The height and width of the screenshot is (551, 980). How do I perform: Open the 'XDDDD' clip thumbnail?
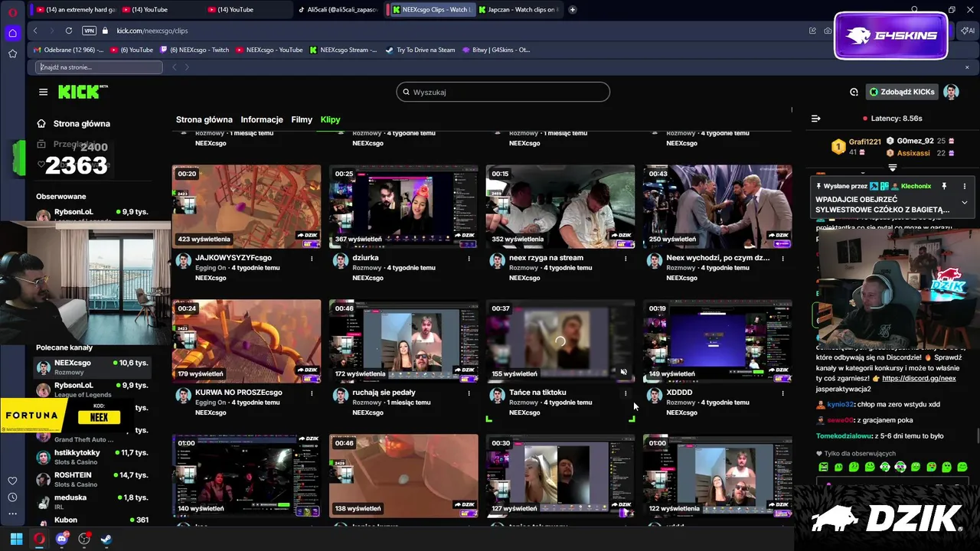(717, 341)
